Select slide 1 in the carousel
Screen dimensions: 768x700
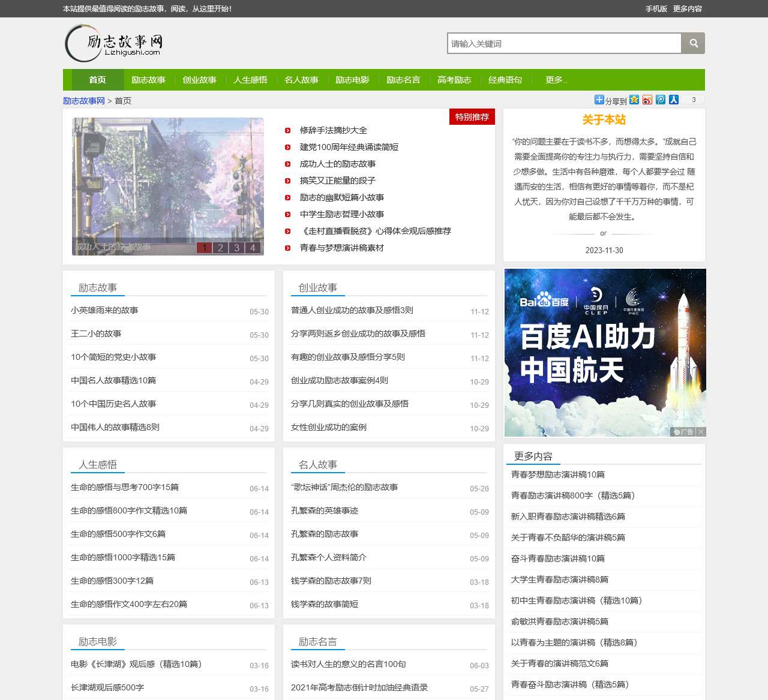[204, 248]
